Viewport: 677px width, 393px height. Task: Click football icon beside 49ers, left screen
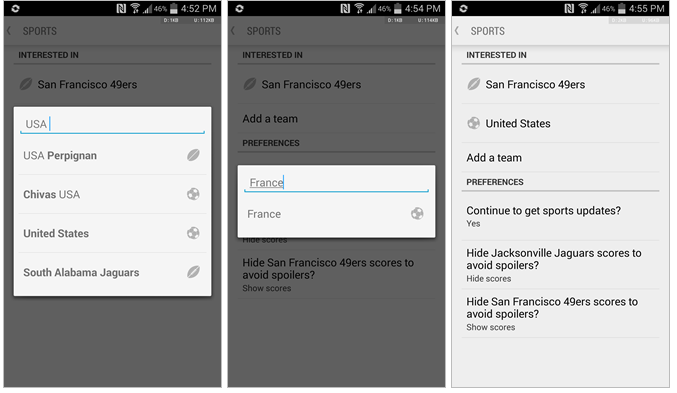coord(26,84)
